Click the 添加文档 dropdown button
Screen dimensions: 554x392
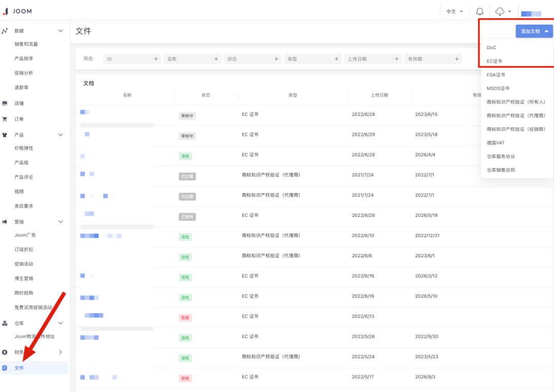[534, 31]
